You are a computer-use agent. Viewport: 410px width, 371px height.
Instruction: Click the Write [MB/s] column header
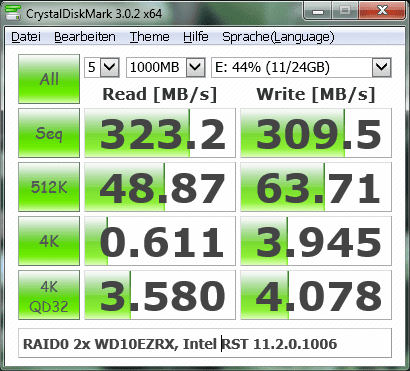tap(316, 94)
